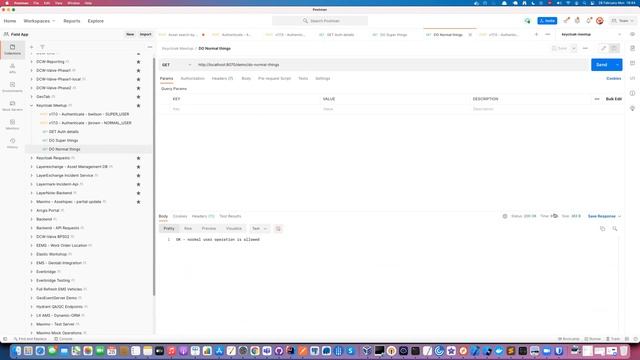Image resolution: width=640 pixels, height=360 pixels.
Task: Open the GET HTTP method dropdown
Action: 176,65
